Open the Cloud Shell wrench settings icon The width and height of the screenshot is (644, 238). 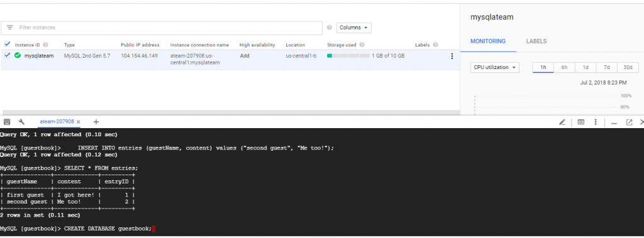pyautogui.click(x=22, y=122)
